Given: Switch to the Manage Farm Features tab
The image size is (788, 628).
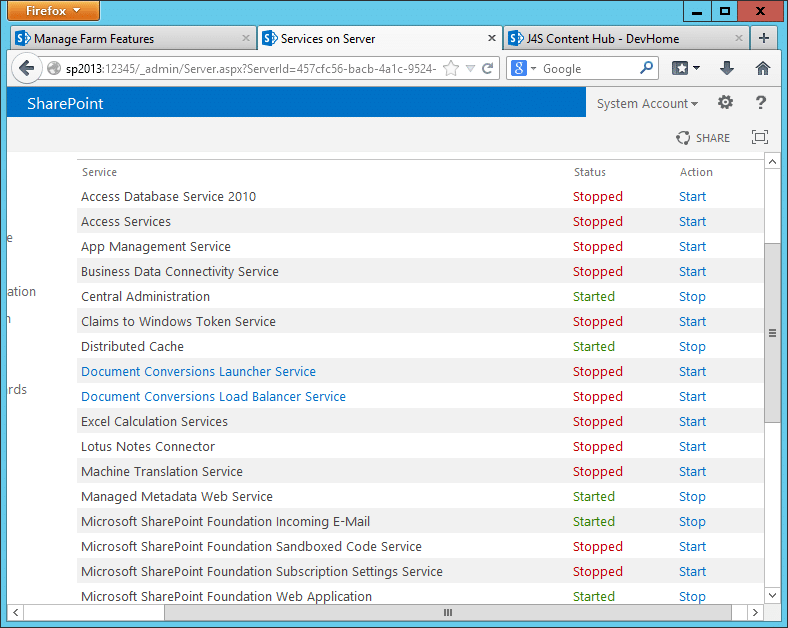Looking at the screenshot, I should 133,38.
